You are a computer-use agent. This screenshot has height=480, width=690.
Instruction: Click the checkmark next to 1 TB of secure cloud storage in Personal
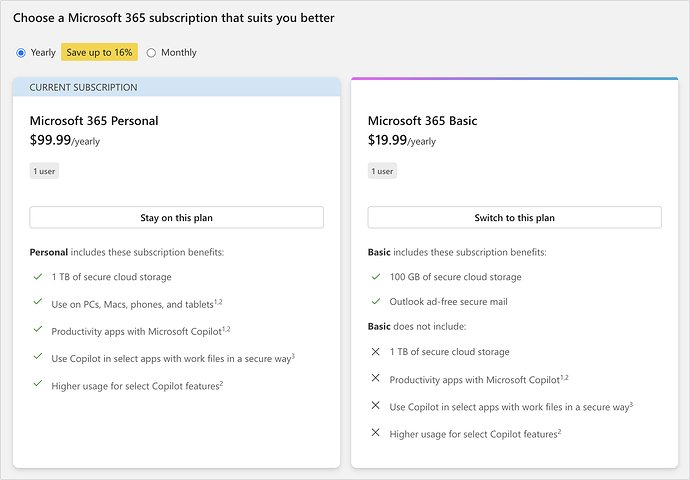(x=38, y=277)
